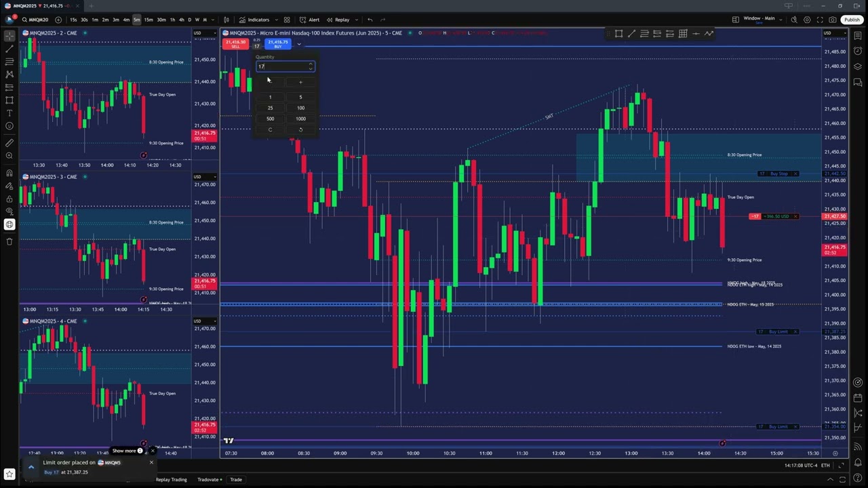The height and width of the screenshot is (488, 868).
Task: Select the trend line tool in left sidebar
Action: tap(9, 49)
